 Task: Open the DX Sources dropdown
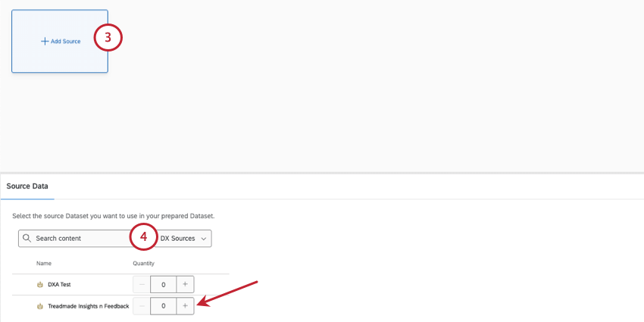click(x=183, y=238)
